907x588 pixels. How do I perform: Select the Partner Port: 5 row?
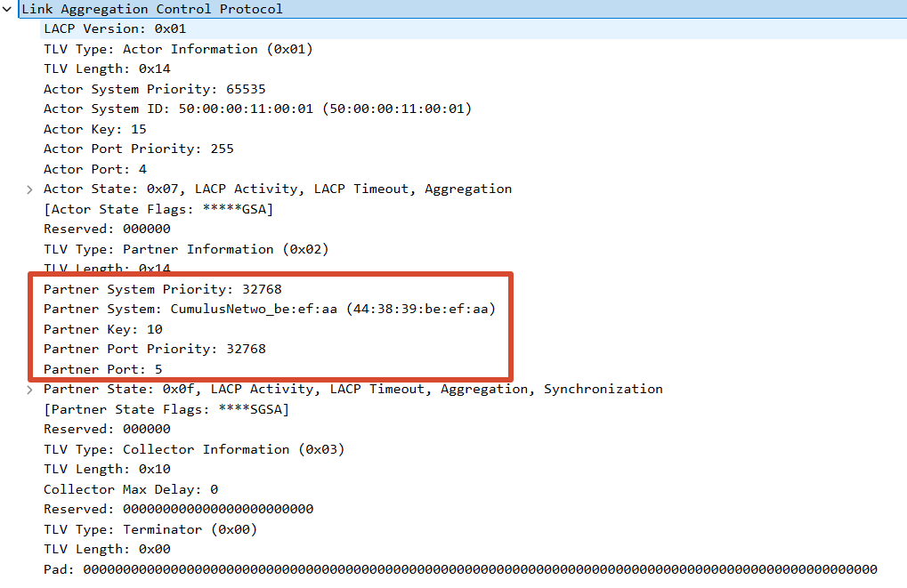pyautogui.click(x=103, y=369)
